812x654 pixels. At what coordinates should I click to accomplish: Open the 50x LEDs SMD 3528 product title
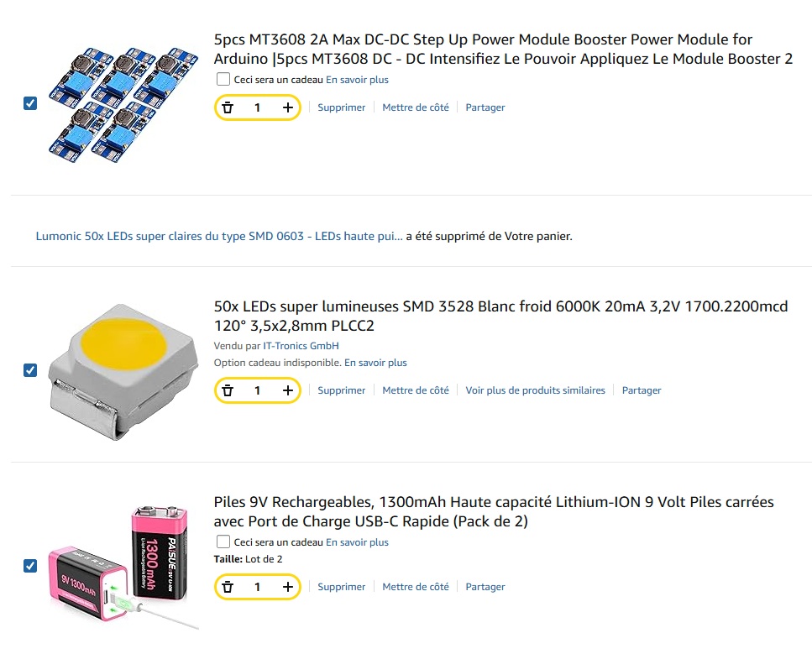(500, 316)
